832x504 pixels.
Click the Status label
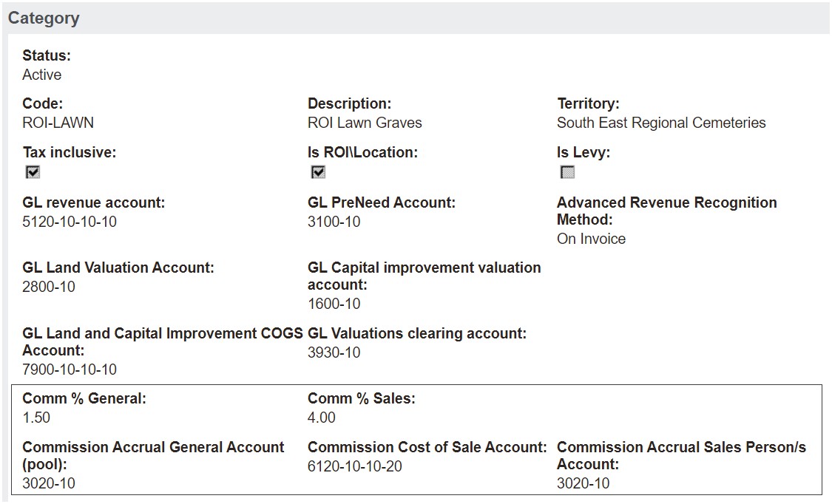click(47, 55)
